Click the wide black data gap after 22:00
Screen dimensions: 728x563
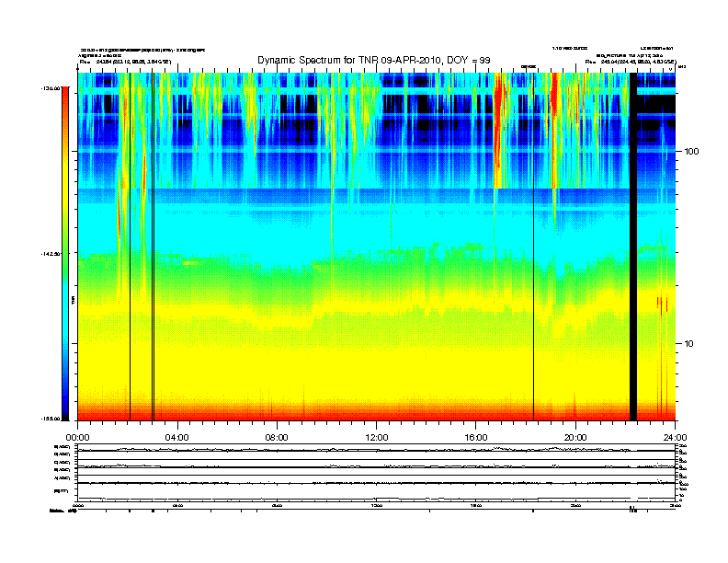[632, 247]
